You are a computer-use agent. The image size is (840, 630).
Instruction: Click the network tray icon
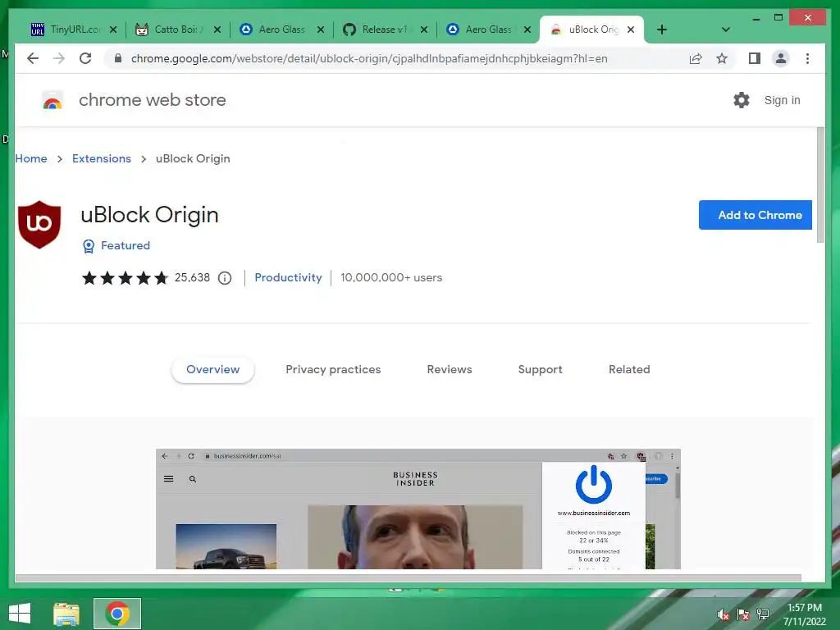[763, 614]
